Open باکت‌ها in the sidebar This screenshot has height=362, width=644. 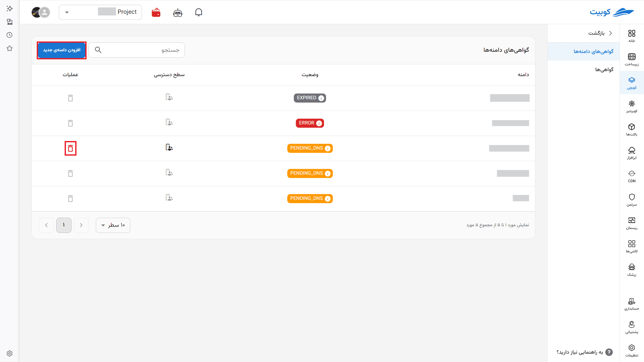tap(632, 130)
